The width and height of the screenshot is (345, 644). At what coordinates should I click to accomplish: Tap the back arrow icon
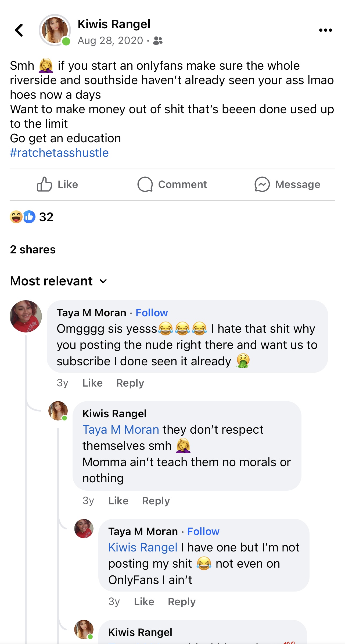pos(19,30)
